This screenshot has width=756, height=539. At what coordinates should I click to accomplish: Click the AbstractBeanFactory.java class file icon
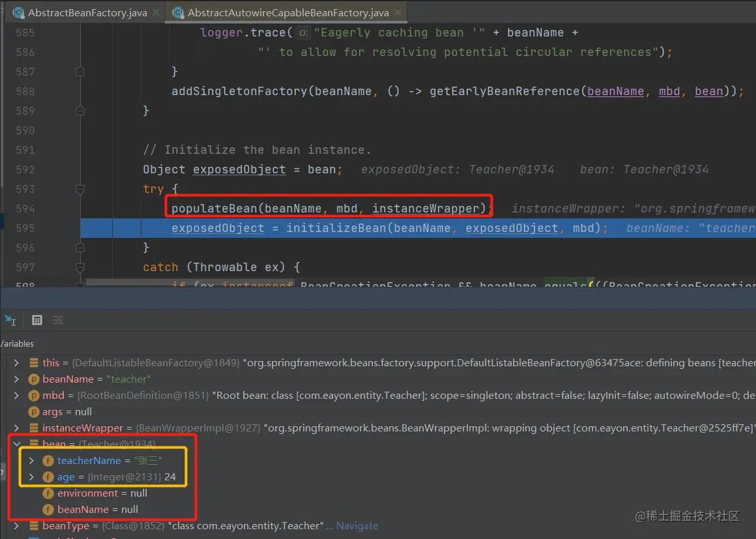tap(19, 12)
